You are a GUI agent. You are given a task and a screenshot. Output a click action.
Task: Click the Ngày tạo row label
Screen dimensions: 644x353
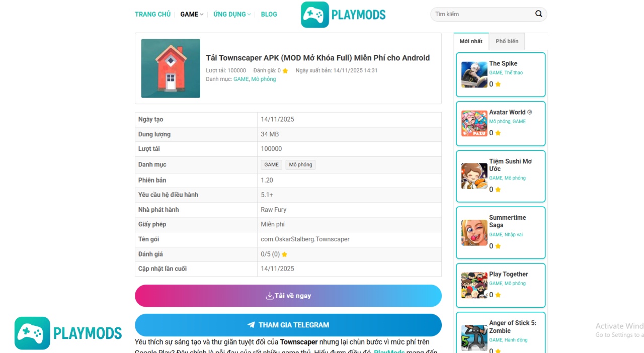click(151, 120)
